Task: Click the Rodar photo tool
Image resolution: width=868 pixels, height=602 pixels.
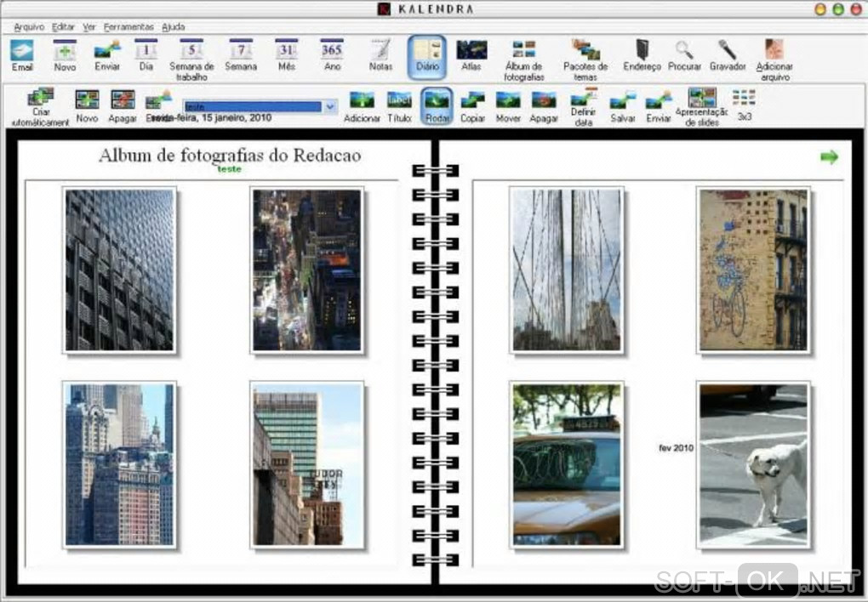Action: pos(437,105)
